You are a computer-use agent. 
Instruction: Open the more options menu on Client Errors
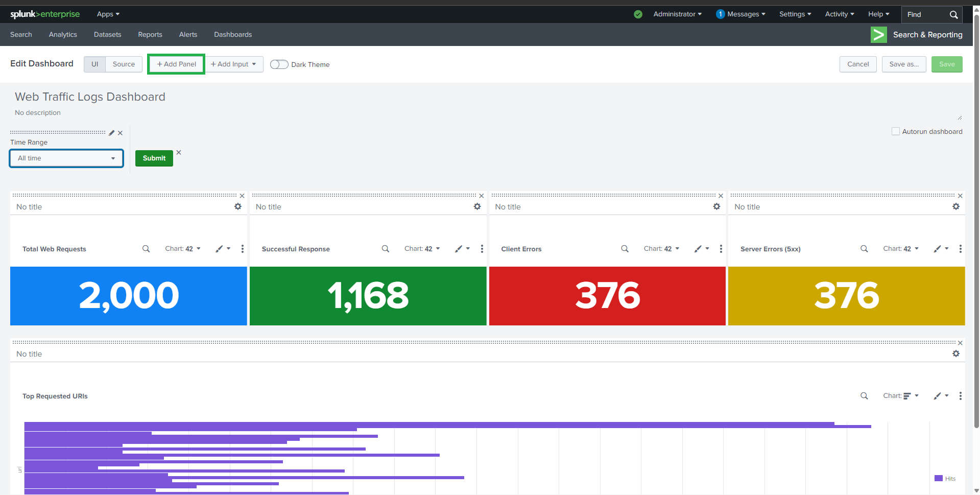[x=721, y=249]
